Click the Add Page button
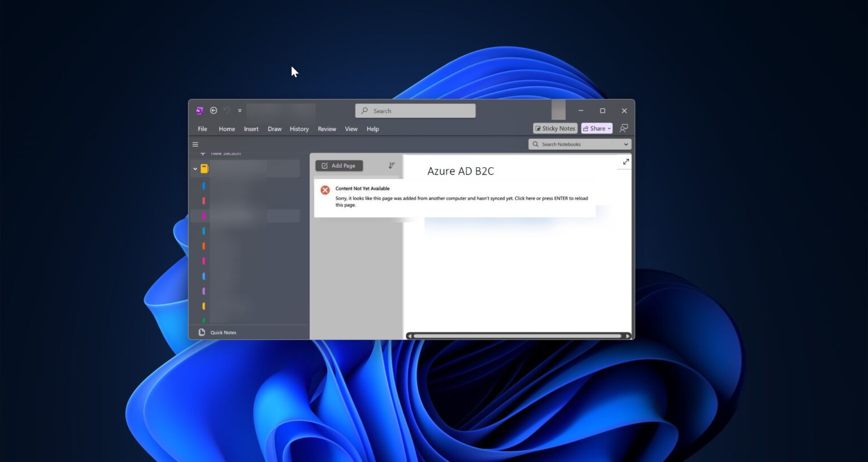The width and height of the screenshot is (868, 462). tap(339, 165)
